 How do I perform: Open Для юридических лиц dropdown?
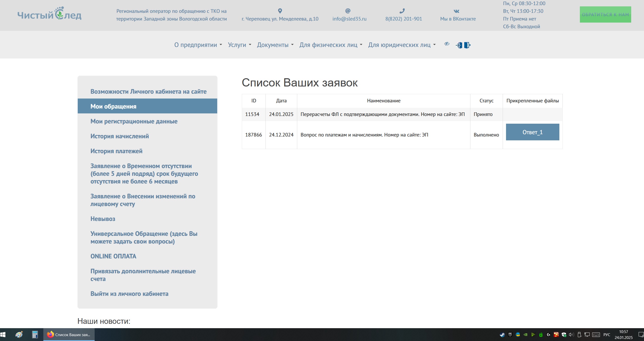pos(402,45)
